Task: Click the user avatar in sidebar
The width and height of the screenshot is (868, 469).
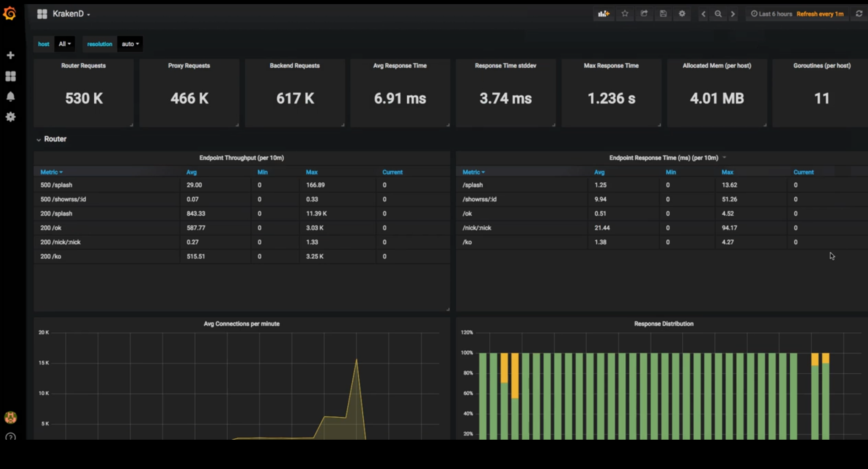Action: tap(11, 417)
